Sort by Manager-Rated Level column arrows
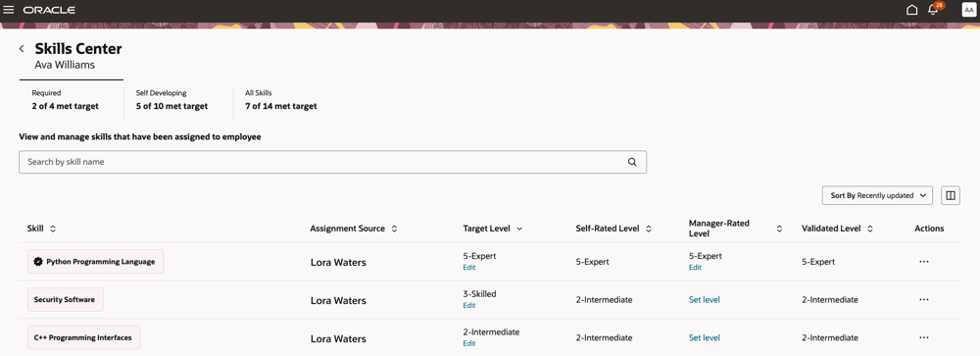Image resolution: width=980 pixels, height=356 pixels. coord(779,229)
